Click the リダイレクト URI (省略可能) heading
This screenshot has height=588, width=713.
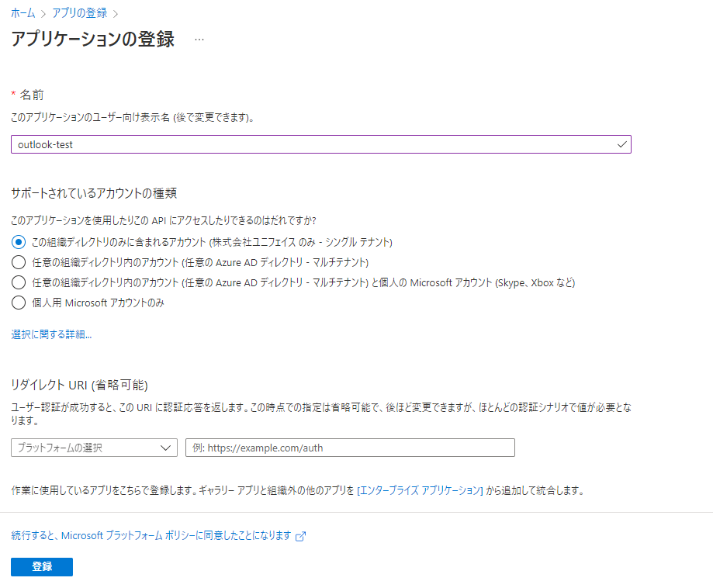80,386
